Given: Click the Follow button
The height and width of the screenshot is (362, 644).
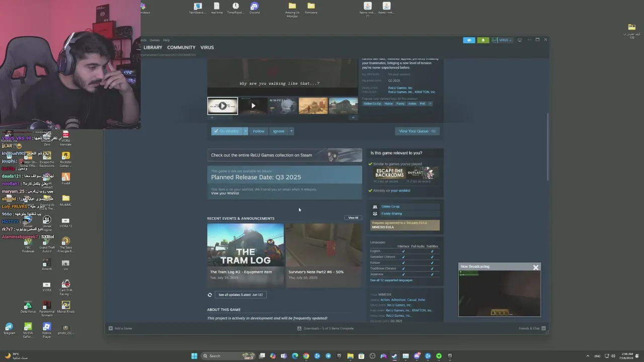Looking at the screenshot, I should pyautogui.click(x=259, y=131).
